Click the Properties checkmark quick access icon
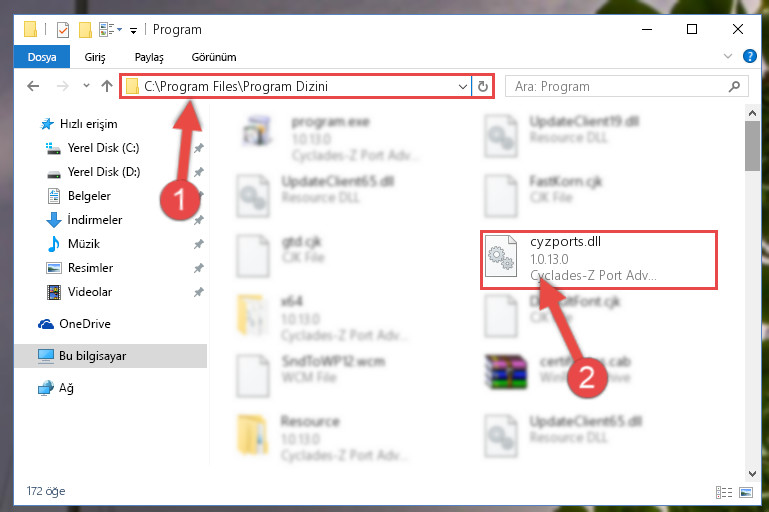The image size is (769, 512). point(63,30)
